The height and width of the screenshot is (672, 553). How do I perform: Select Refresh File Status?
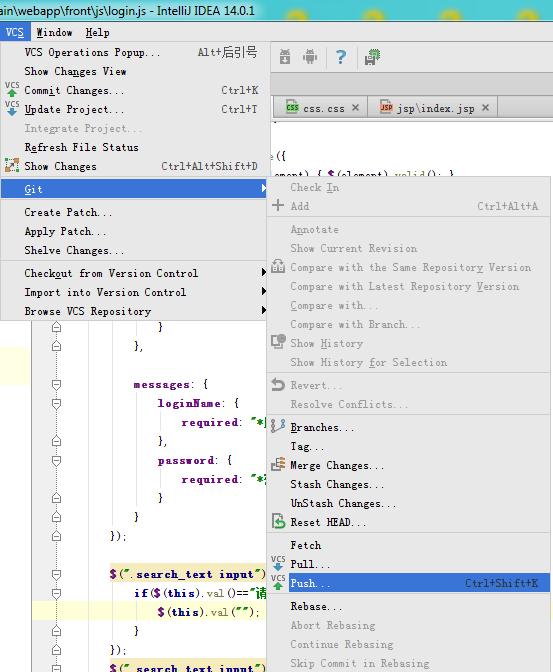(135, 147)
